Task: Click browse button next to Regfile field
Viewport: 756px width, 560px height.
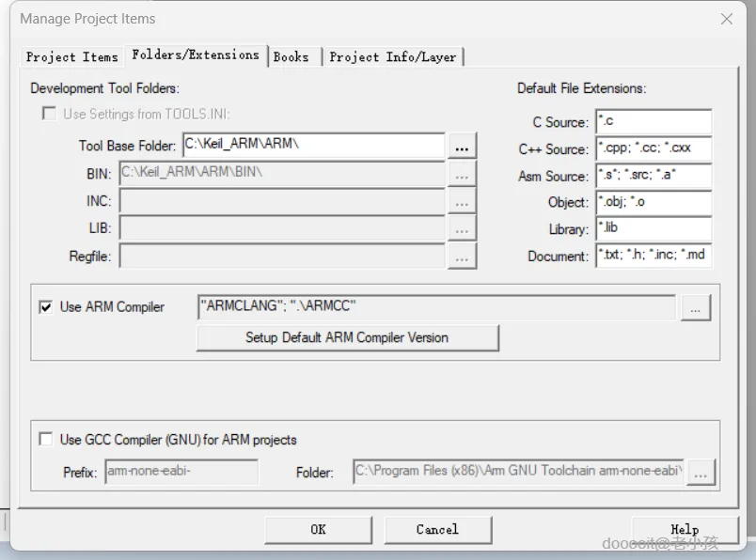Action: [x=462, y=256]
